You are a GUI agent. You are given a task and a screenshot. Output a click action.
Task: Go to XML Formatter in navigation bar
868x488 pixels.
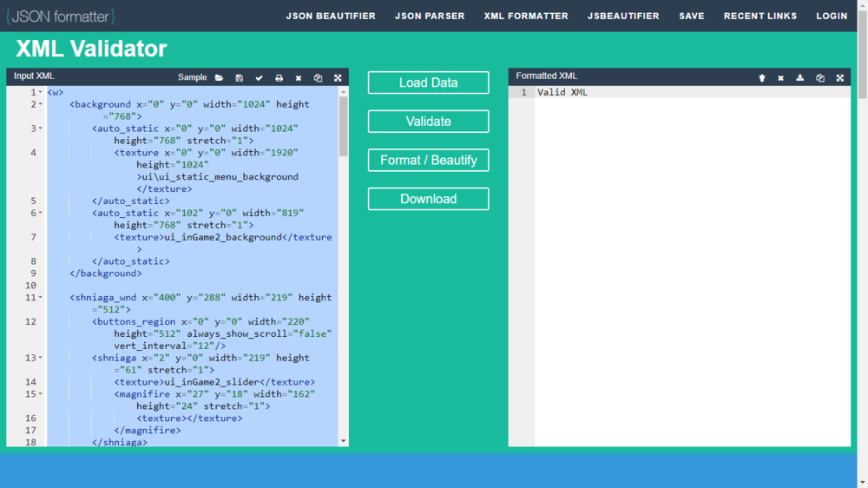[526, 16]
